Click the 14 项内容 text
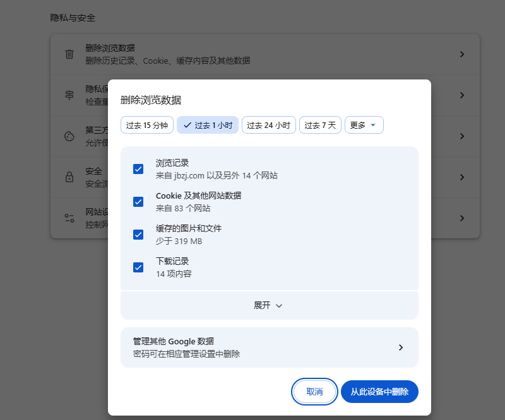505x420 pixels. coord(174,274)
